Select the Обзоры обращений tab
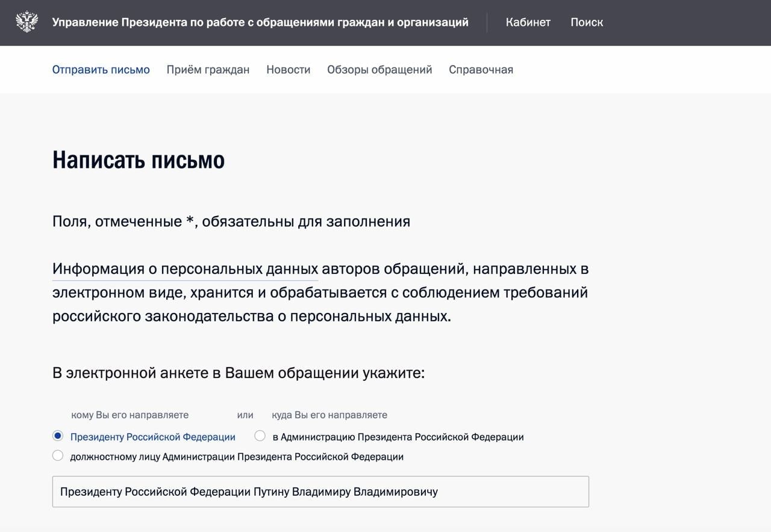The height and width of the screenshot is (532, 771). 379,70
